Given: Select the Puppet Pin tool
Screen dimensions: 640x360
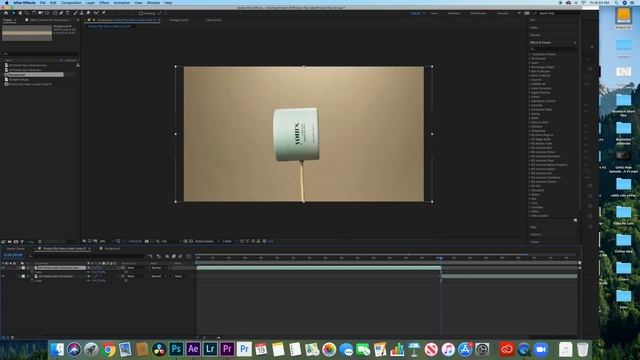Looking at the screenshot, I should 104,13.
